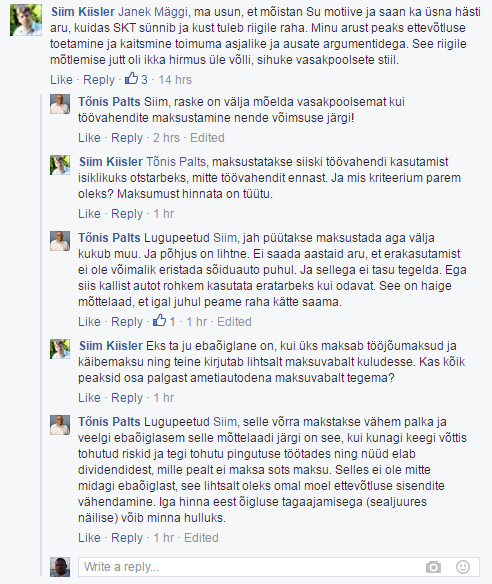This screenshot has width=492, height=584.
Task: Open Tõnis Palts avatar on first reply
Action: (x=60, y=104)
